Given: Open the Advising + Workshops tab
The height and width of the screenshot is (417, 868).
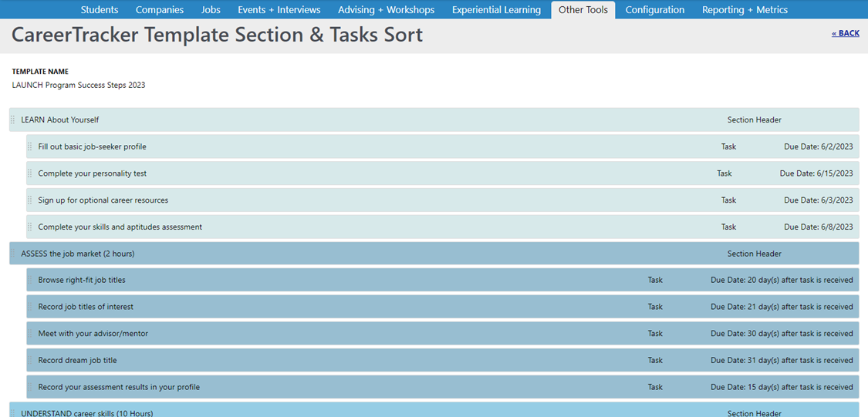Looking at the screenshot, I should point(386,9).
